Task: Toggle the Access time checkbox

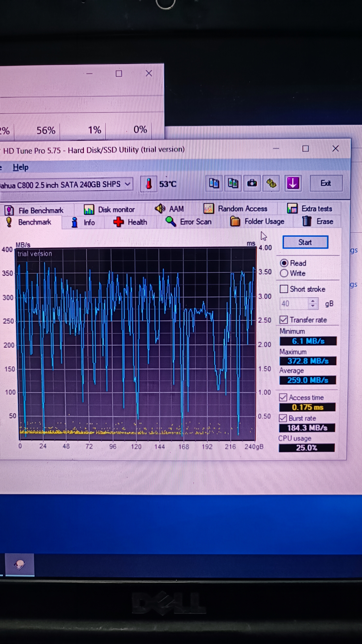Action: 283,397
